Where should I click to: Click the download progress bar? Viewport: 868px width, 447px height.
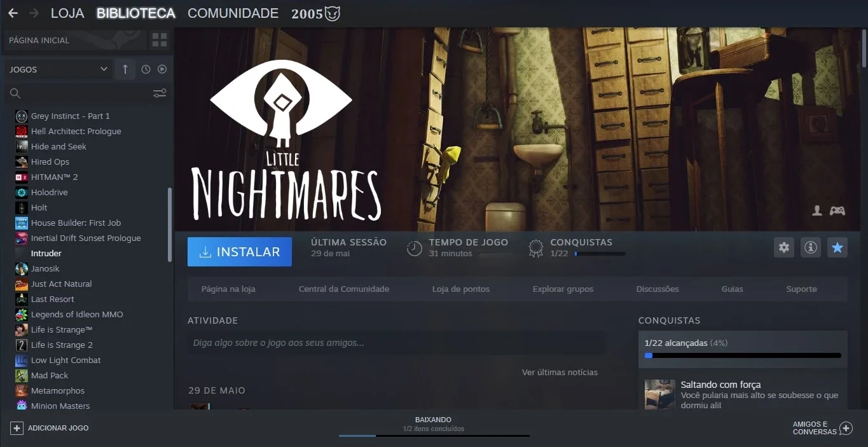434,436
